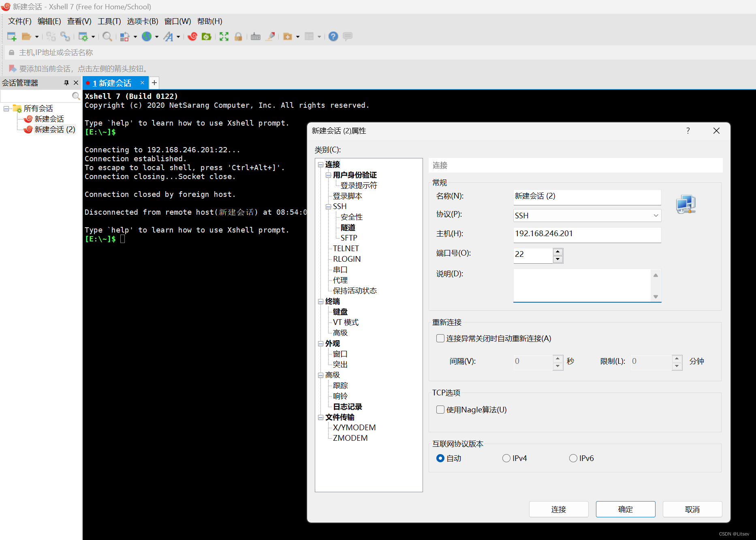Open the 查看(V) menu
756x540 pixels.
[79, 21]
